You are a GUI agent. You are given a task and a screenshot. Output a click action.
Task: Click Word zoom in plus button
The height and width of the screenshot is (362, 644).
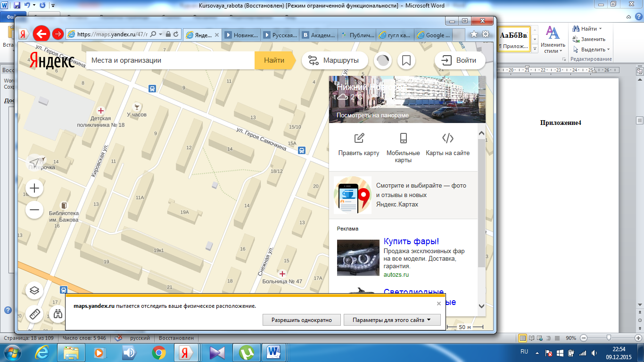[637, 338]
